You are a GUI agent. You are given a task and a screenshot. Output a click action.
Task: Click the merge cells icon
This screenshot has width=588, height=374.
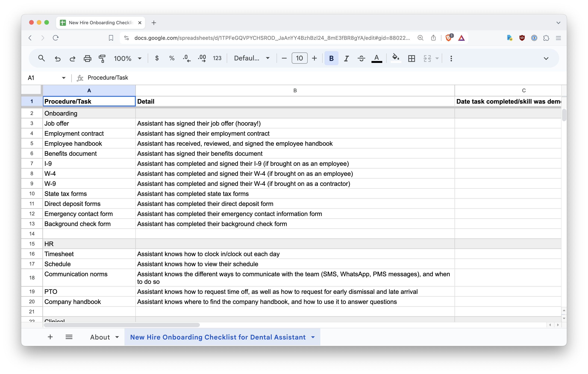pos(427,58)
